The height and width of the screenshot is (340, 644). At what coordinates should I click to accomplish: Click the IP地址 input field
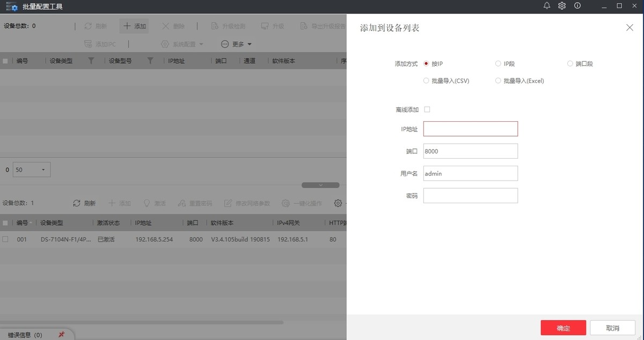[x=470, y=129]
